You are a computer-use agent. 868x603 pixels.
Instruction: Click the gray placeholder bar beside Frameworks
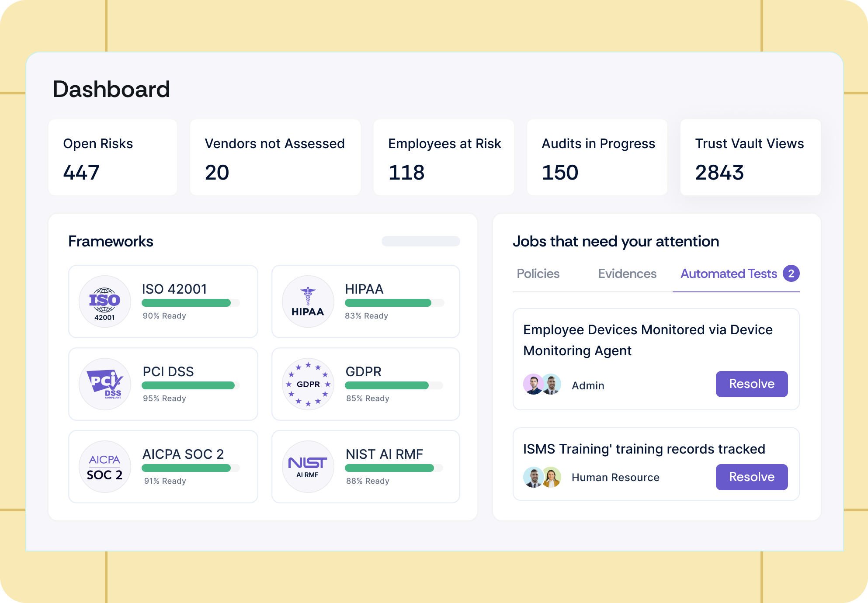pos(420,241)
